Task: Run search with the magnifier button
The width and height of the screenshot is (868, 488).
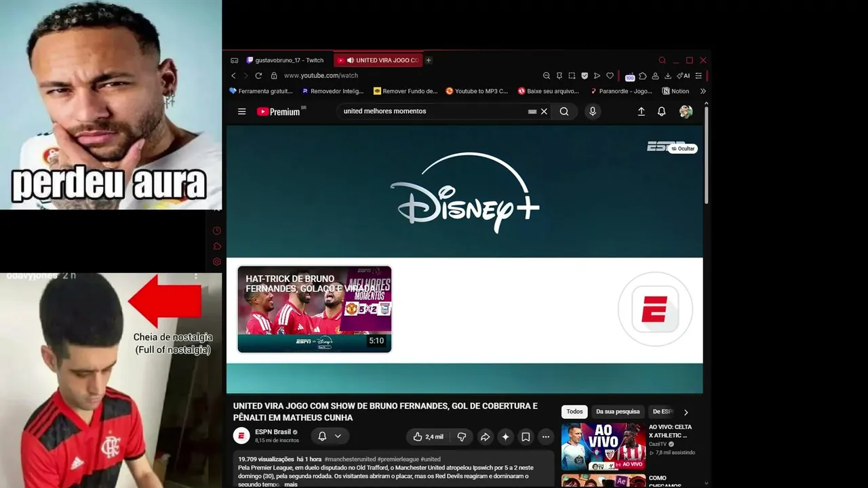Action: tap(564, 112)
